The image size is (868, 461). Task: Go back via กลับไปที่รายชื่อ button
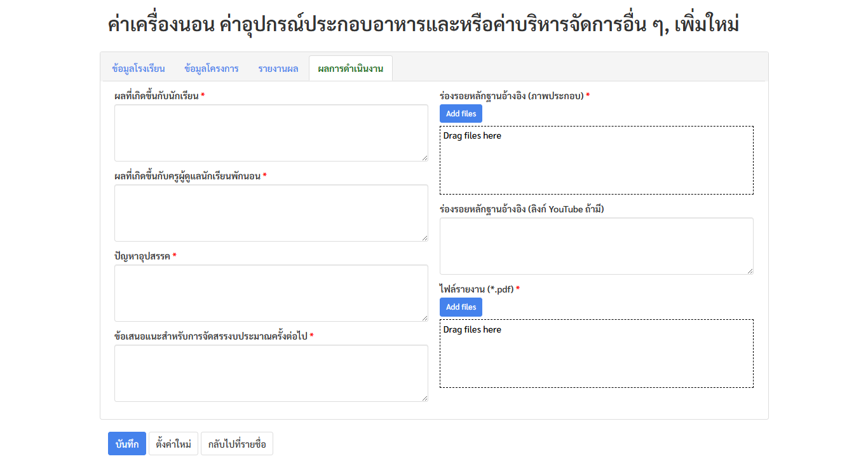click(236, 444)
